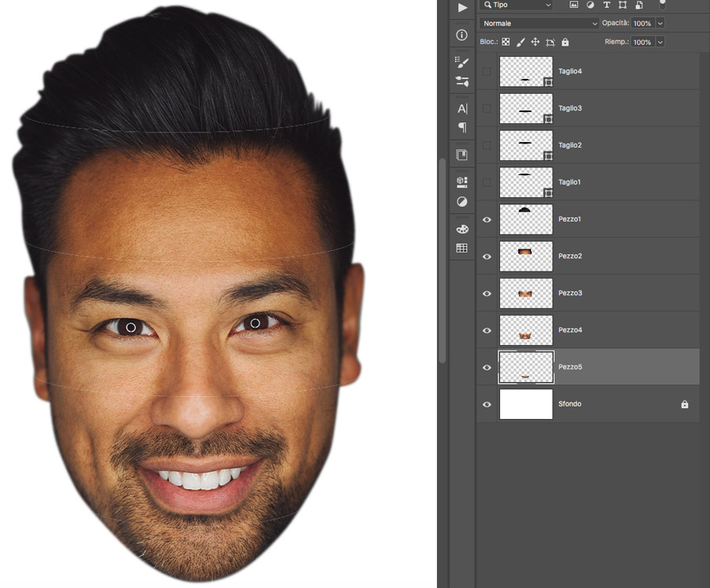This screenshot has width=710, height=588.
Task: Open the Actions panel play icon
Action: (x=461, y=7)
